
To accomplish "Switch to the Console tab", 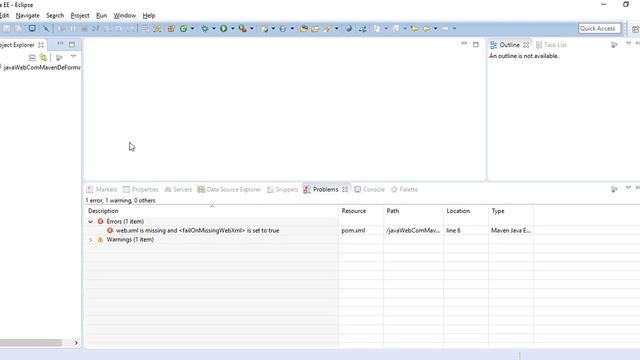I will (369, 189).
